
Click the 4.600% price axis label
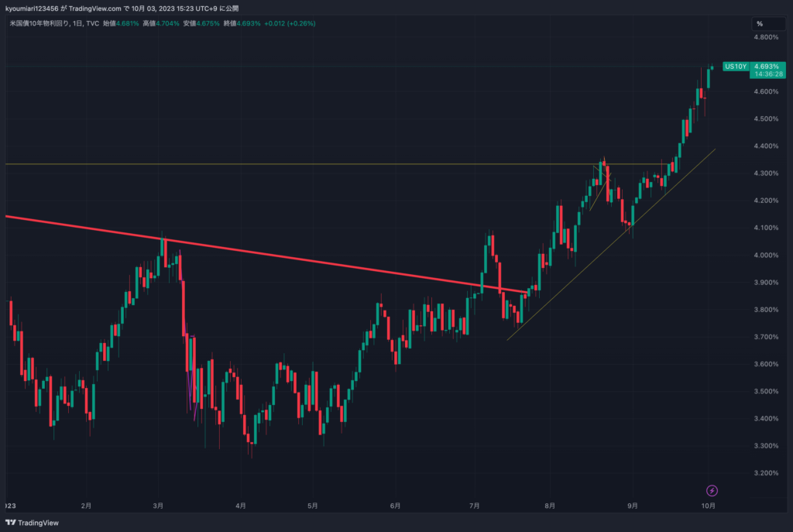pos(766,91)
